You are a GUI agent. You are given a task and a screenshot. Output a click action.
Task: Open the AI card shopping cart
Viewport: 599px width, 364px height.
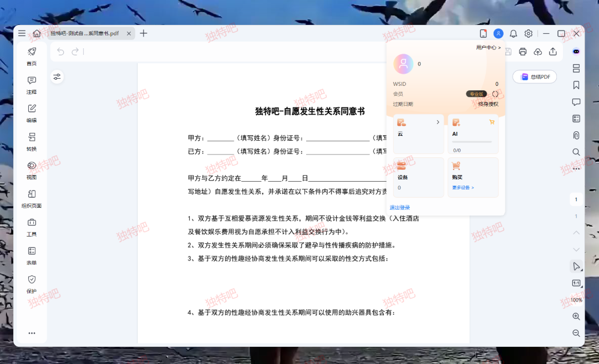tap(491, 122)
